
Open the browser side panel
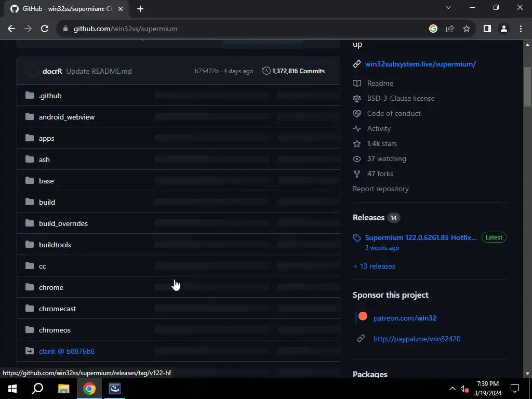point(487,29)
